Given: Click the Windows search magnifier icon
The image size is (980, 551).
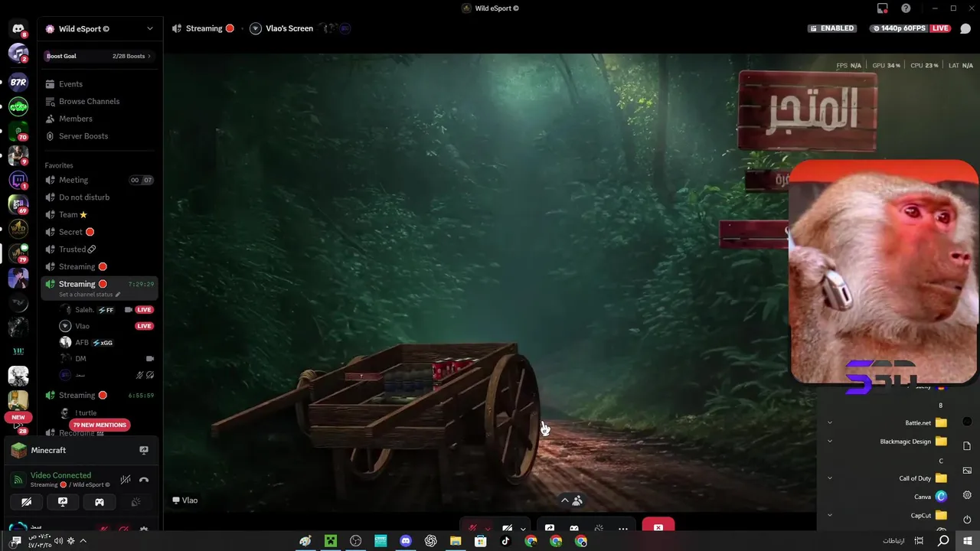Looking at the screenshot, I should 944,541.
